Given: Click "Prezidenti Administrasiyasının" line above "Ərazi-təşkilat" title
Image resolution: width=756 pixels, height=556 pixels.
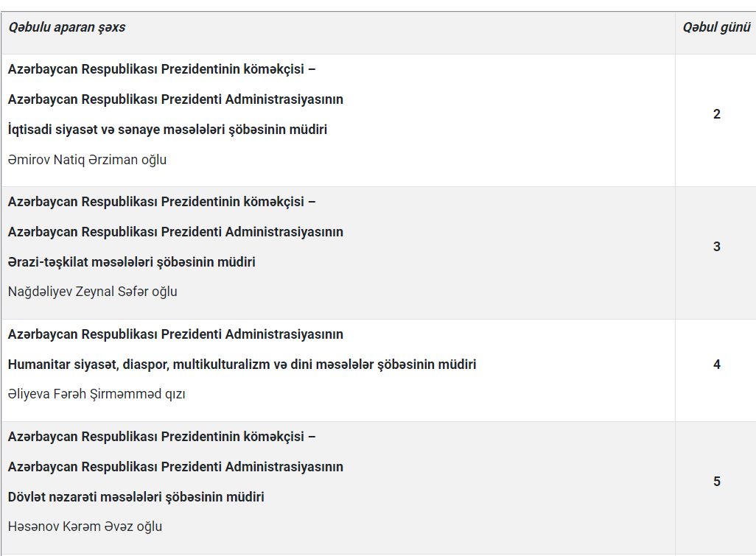Looking at the screenshot, I should 175,232.
